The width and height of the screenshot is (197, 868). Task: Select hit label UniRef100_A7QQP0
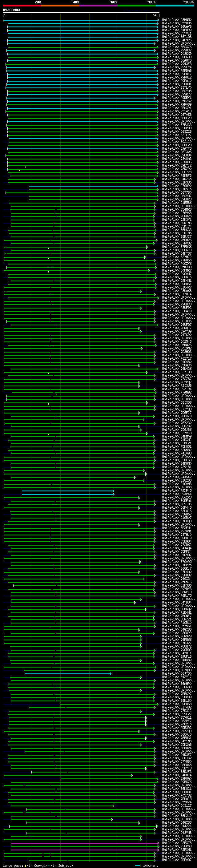pyautogui.click(x=177, y=186)
